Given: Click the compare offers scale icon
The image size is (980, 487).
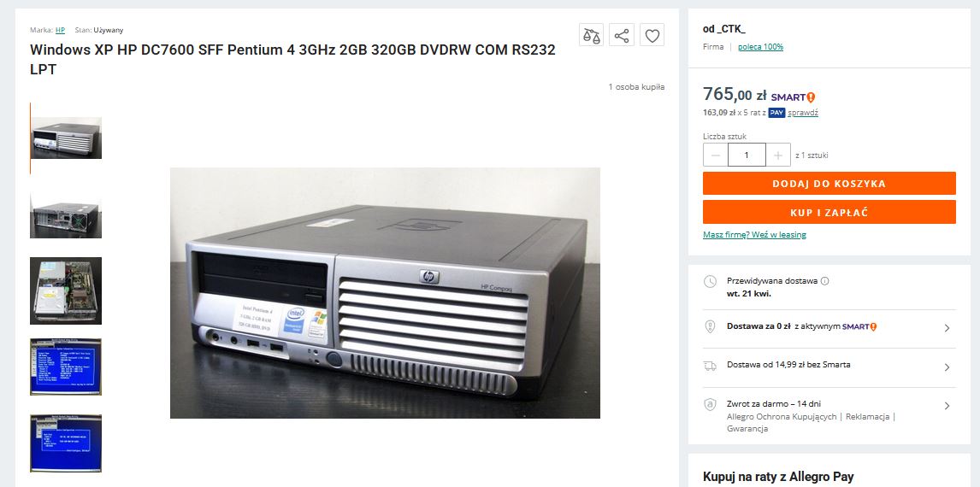Looking at the screenshot, I should click(x=591, y=36).
